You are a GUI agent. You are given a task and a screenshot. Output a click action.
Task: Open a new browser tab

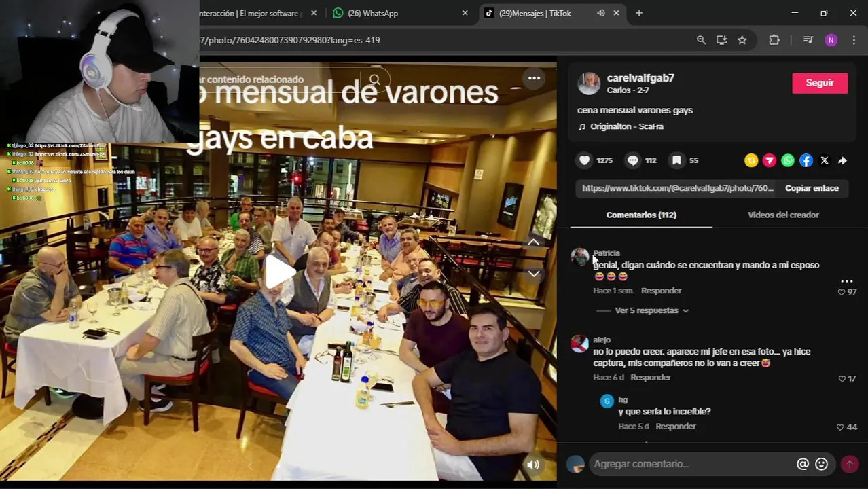pos(639,13)
